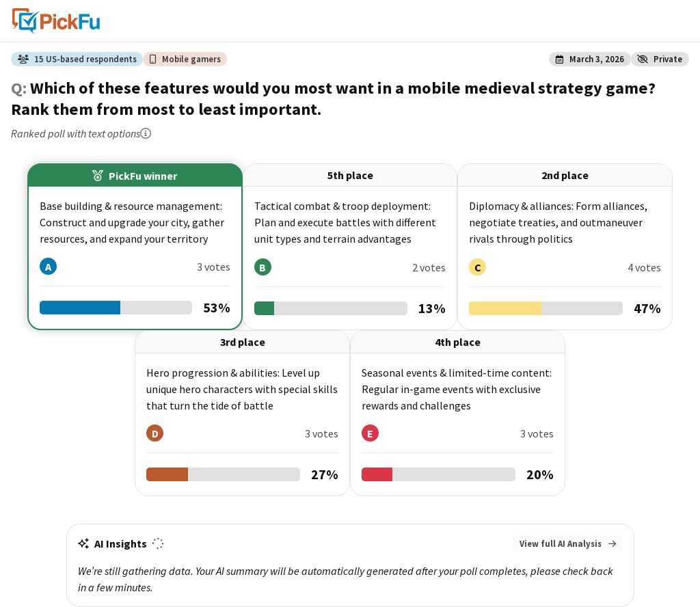Viewport: 700px width, 607px height.
Task: Click the calendar icon next to March 3, 2026
Action: [559, 59]
